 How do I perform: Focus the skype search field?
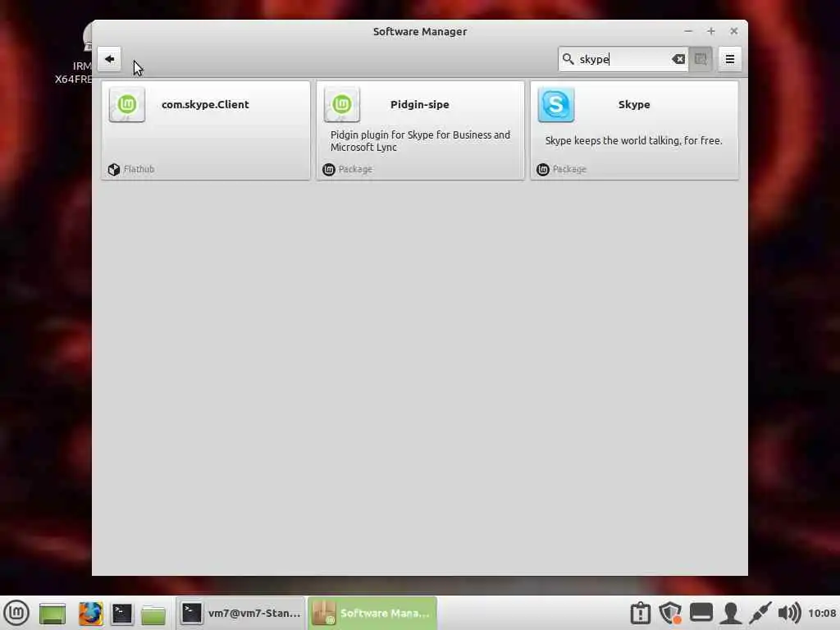[x=623, y=59]
